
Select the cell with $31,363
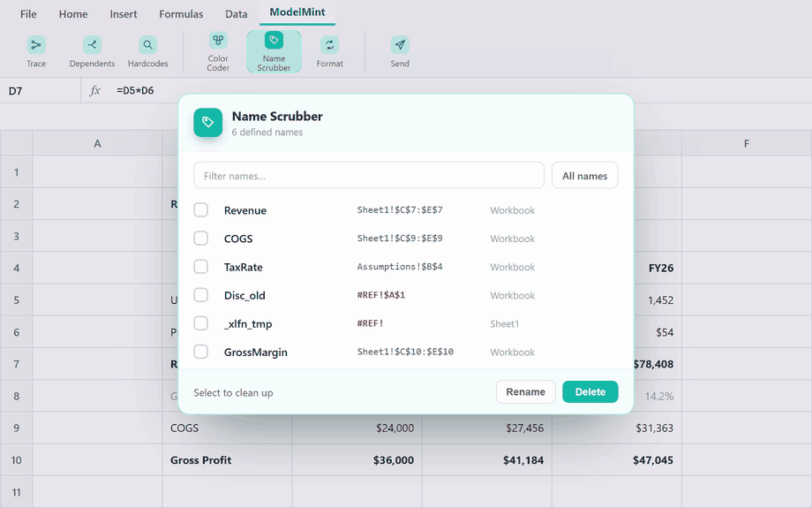coord(617,428)
